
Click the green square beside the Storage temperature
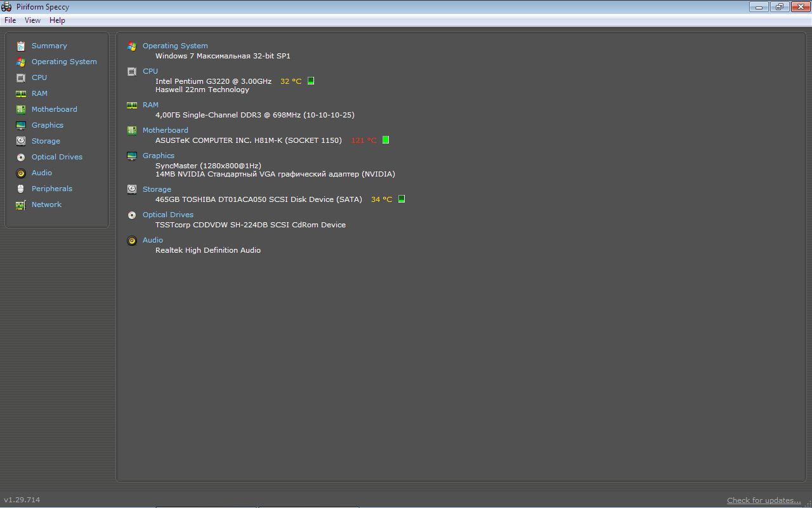(401, 199)
